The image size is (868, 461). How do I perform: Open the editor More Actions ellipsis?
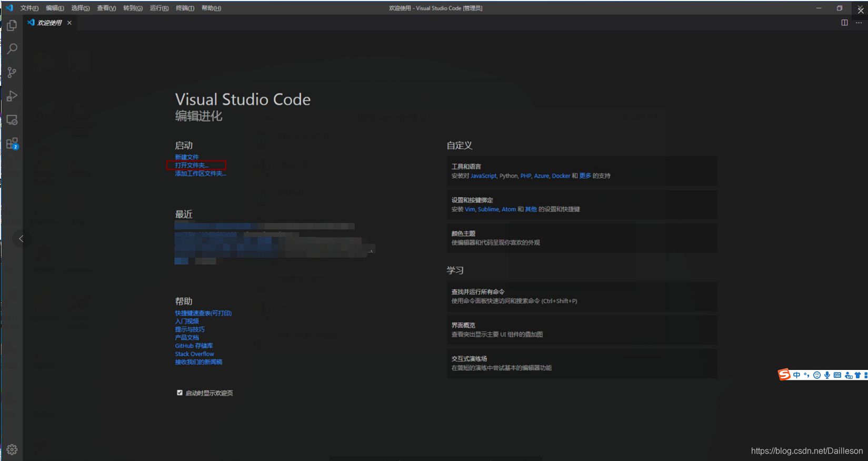coord(859,23)
